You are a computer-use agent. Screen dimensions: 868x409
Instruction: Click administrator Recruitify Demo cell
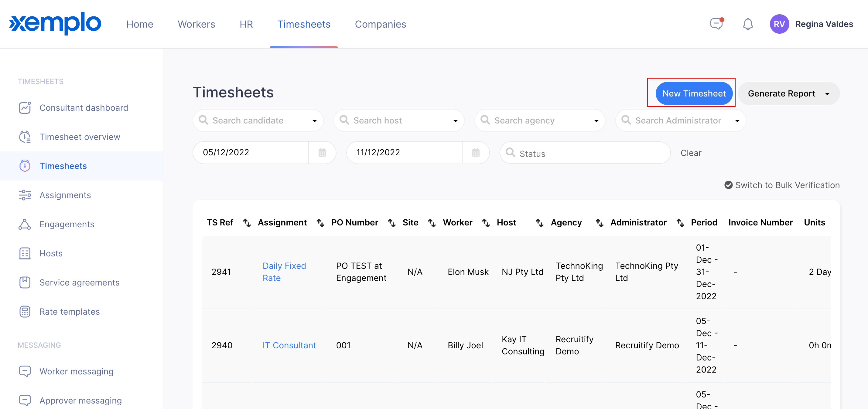click(x=647, y=345)
